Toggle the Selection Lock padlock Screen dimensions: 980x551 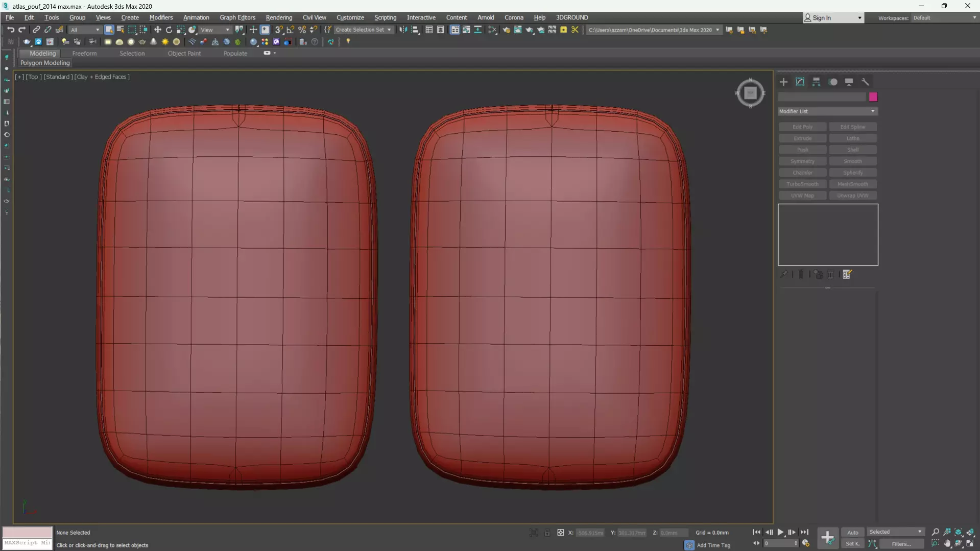[x=547, y=533]
